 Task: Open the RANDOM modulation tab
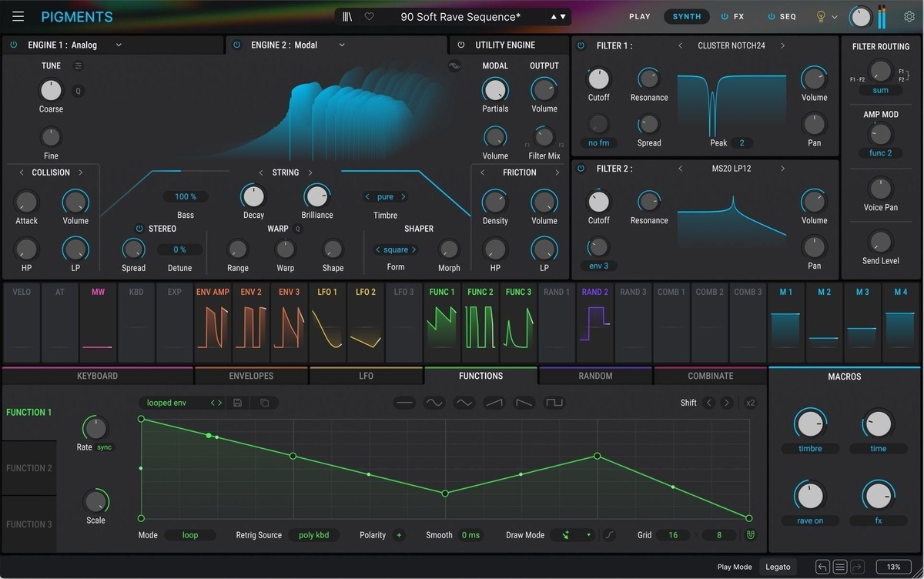(595, 376)
